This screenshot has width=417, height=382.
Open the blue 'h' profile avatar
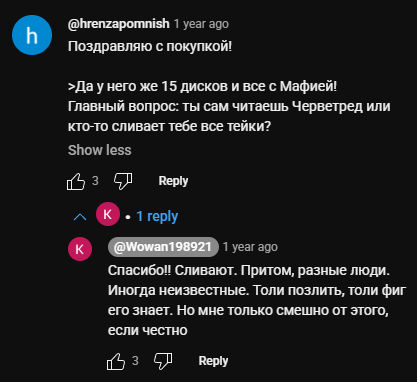(x=32, y=35)
